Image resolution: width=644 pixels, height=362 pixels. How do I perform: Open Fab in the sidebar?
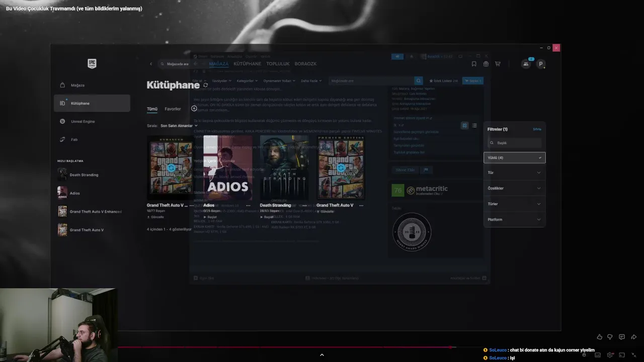(x=92, y=139)
